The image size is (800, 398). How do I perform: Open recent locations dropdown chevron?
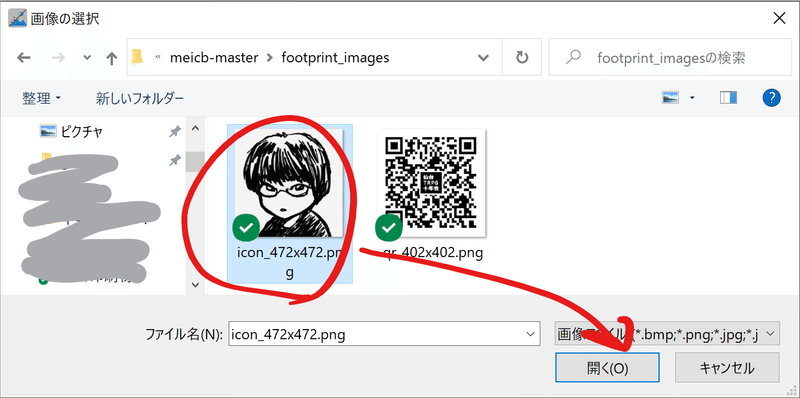click(x=87, y=58)
